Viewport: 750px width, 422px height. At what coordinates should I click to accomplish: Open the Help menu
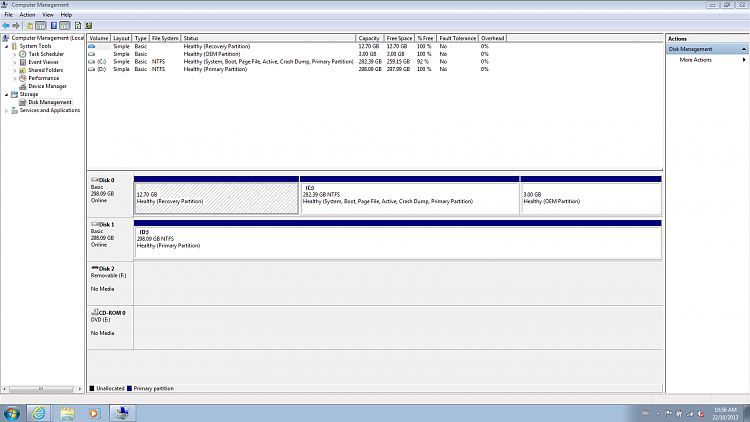(66, 15)
